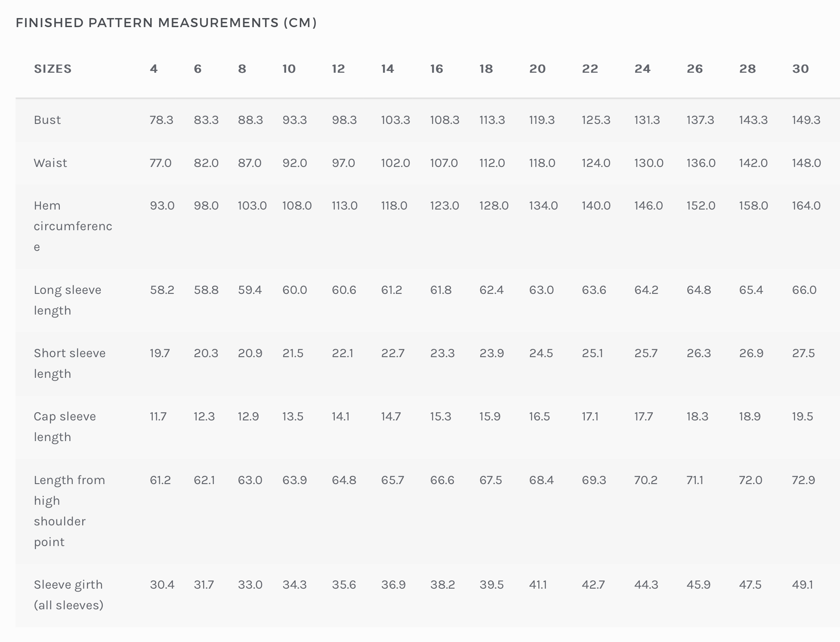Select Length from high shoulder point label
This screenshot has width=840, height=642.
[69, 511]
